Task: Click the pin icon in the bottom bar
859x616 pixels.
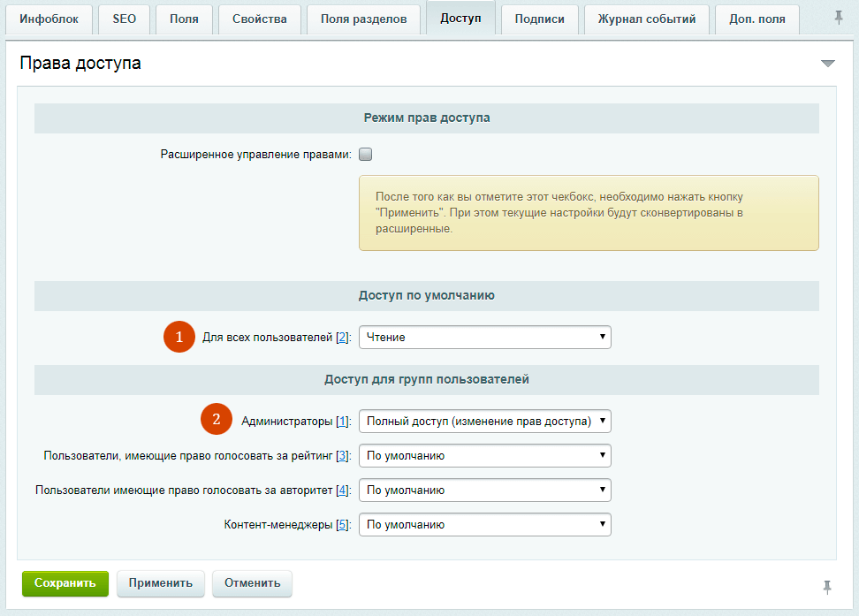Action: pos(827,586)
